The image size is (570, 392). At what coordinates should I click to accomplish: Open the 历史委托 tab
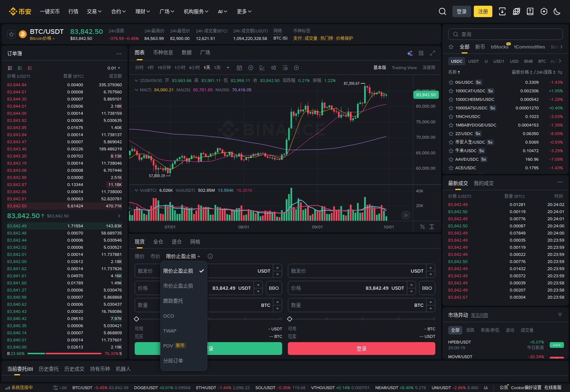49,369
